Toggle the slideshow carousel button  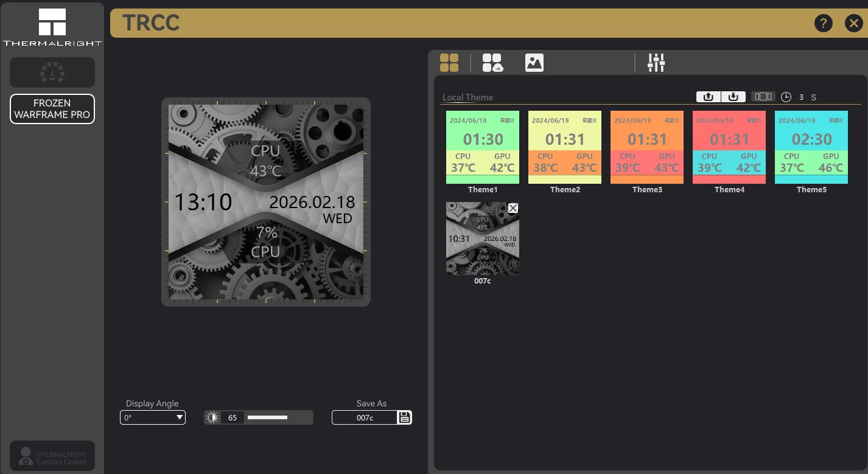(x=763, y=97)
